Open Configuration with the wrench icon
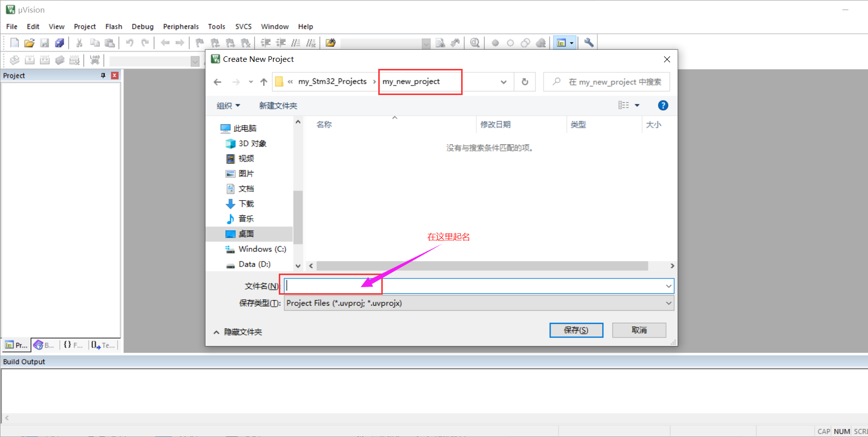 [x=589, y=43]
